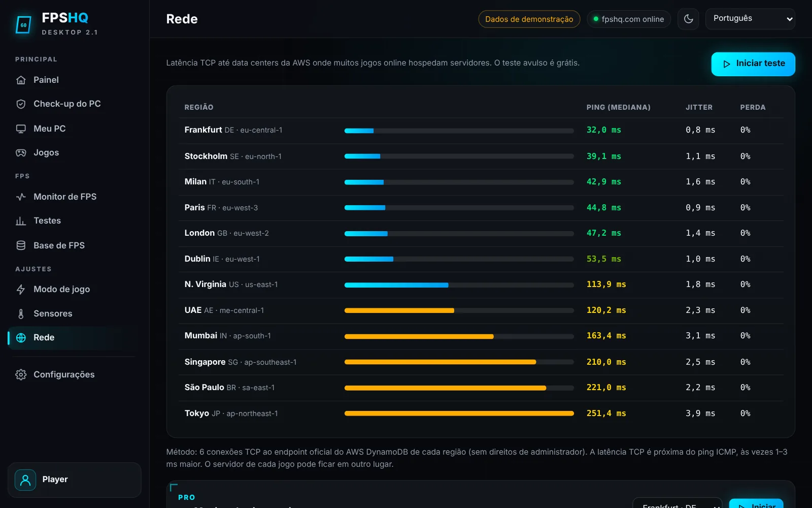
Task: Go to the Jogos section
Action: (x=75, y=153)
